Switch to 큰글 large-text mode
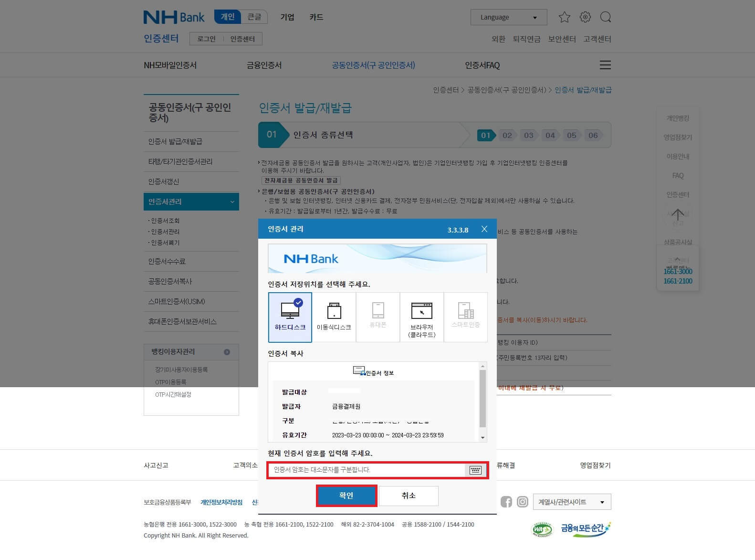 (254, 17)
